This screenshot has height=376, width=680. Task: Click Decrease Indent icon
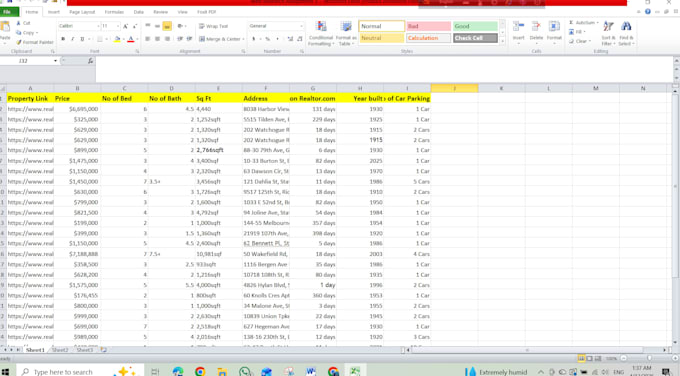pos(180,39)
